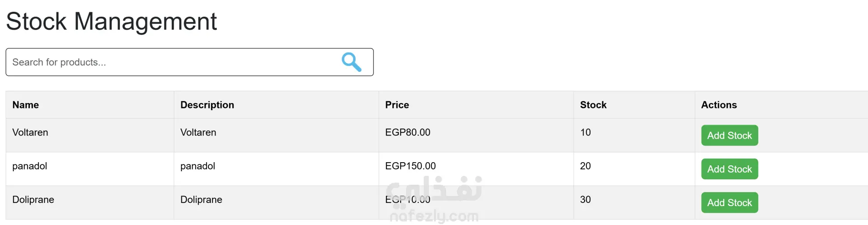Select the Doliprane name cell
The image size is (868, 225).
[x=33, y=200]
